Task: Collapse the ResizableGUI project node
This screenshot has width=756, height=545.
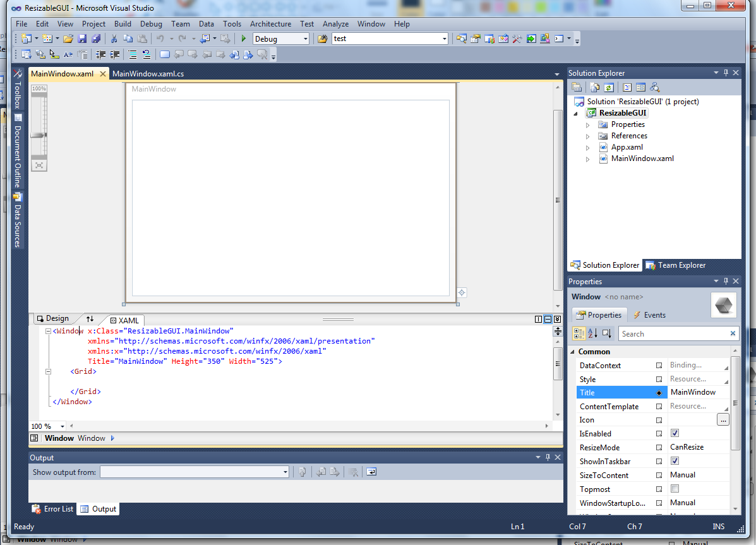Action: 575,114
